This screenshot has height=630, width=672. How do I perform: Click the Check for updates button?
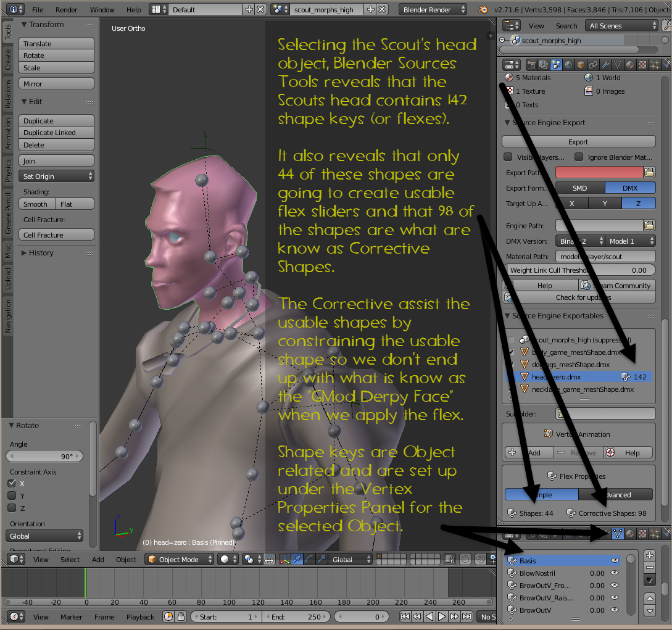pyautogui.click(x=579, y=297)
